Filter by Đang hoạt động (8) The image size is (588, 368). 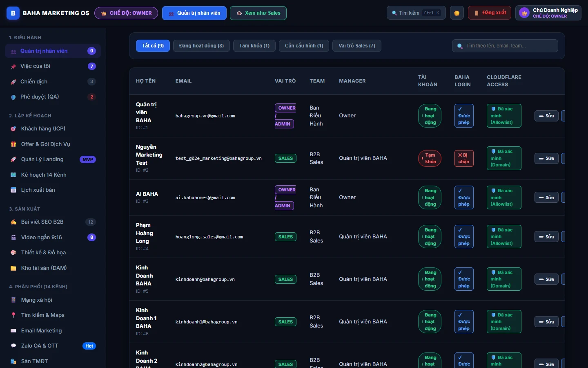(x=201, y=46)
